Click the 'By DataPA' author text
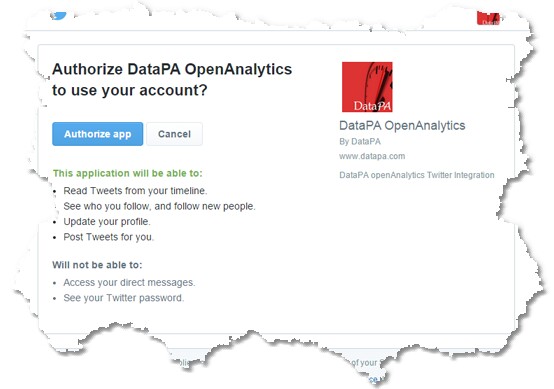 [x=360, y=142]
